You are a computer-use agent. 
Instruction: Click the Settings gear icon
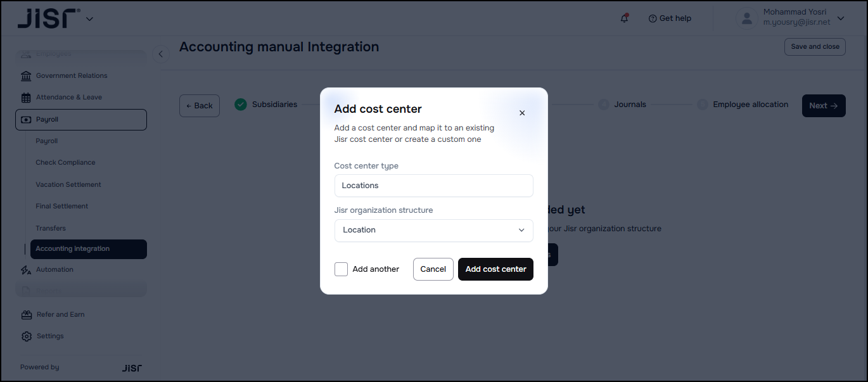[26, 336]
